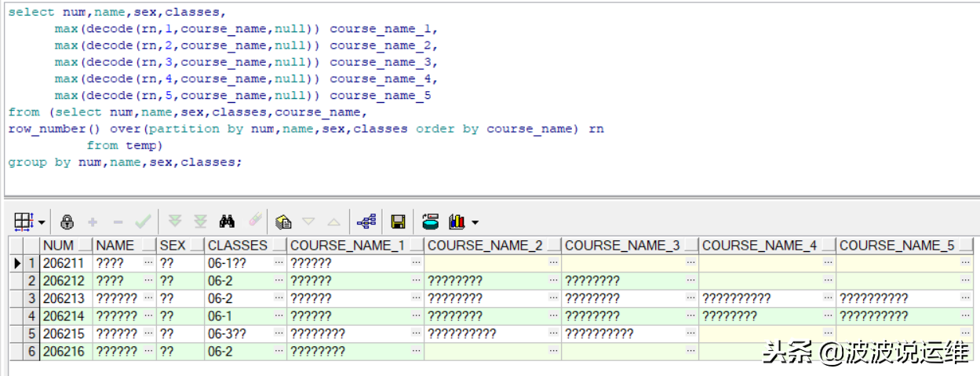The image size is (980, 376).
Task: Click the post changes checkmark icon
Action: click(143, 221)
